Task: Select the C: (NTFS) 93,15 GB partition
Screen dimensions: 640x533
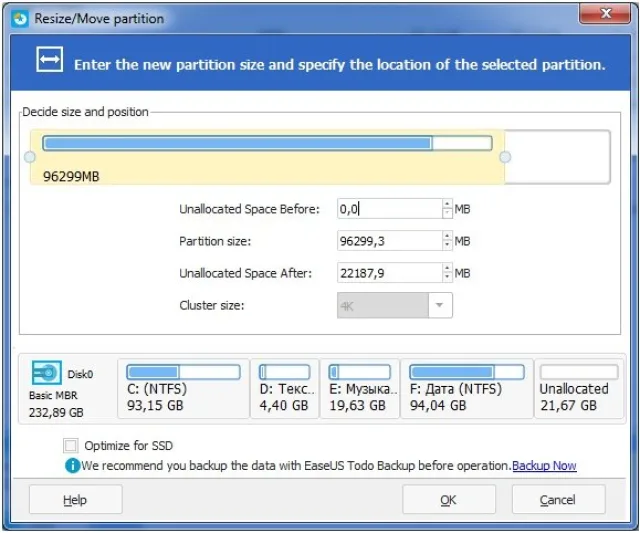Action: pyautogui.click(x=183, y=388)
